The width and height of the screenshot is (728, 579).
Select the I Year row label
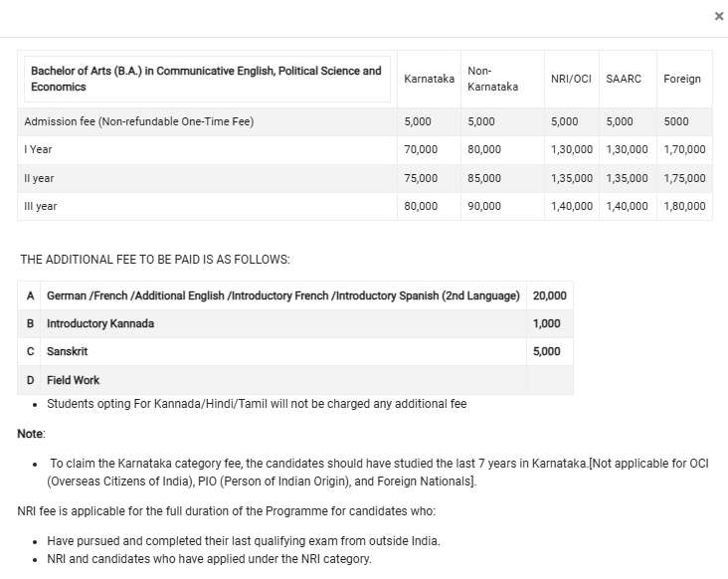pos(38,150)
